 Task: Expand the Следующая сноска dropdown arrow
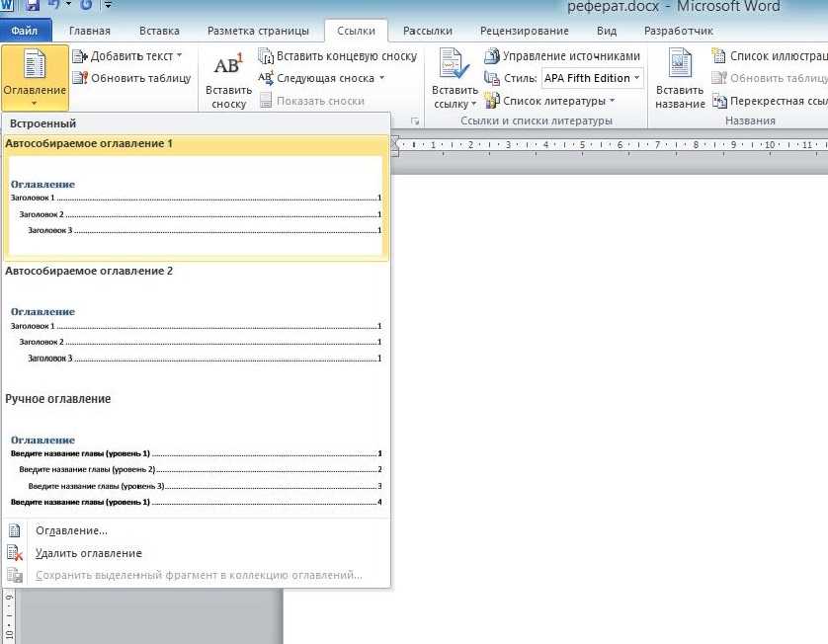click(381, 79)
